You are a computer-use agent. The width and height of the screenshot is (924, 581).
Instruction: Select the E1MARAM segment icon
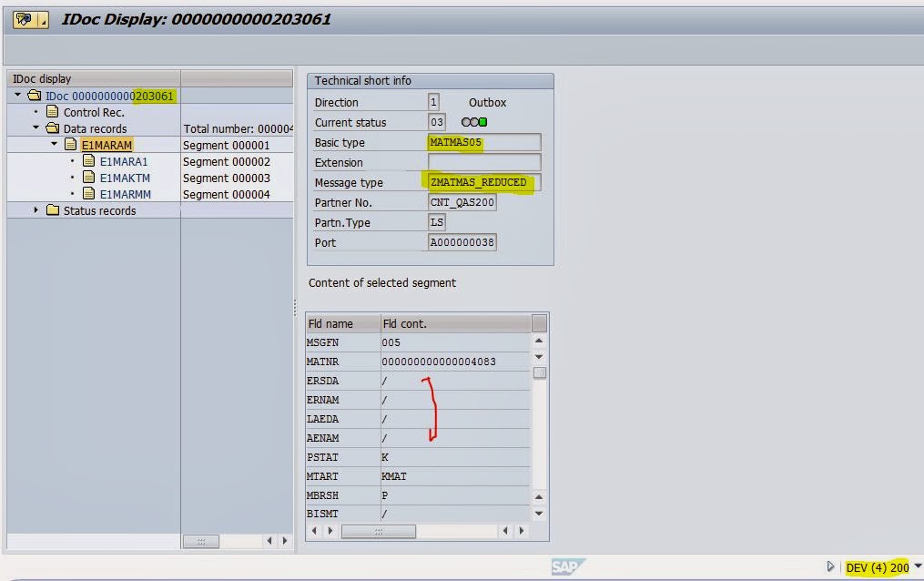point(71,145)
